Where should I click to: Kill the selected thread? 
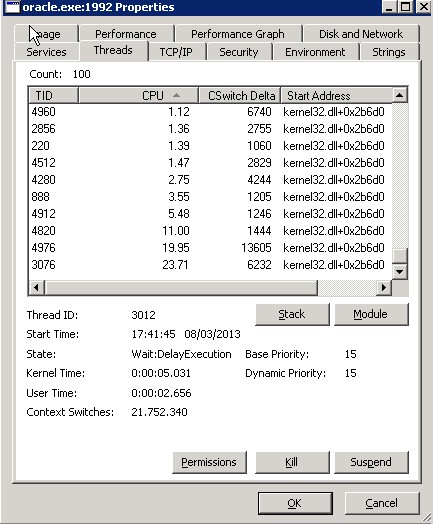tap(292, 463)
